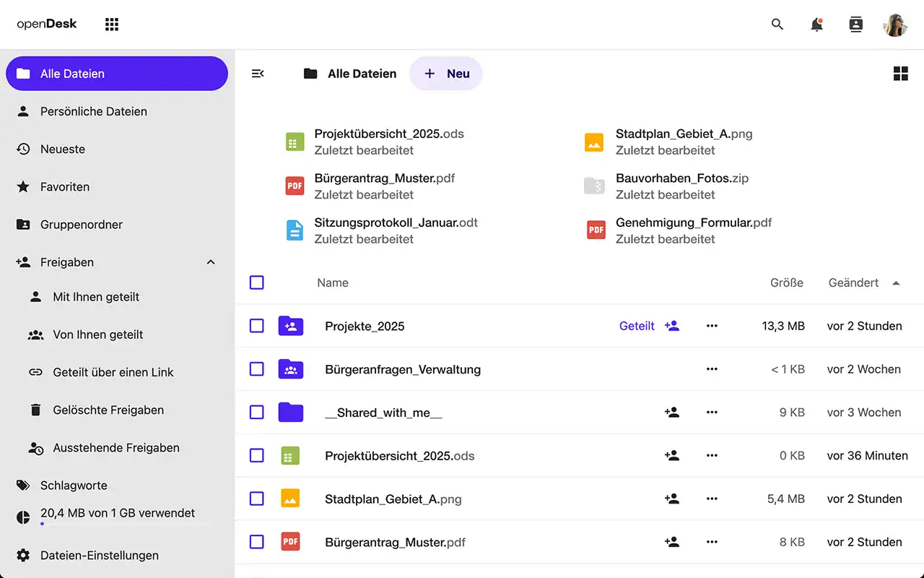Open the app launcher grid next to openDesk

(x=111, y=23)
